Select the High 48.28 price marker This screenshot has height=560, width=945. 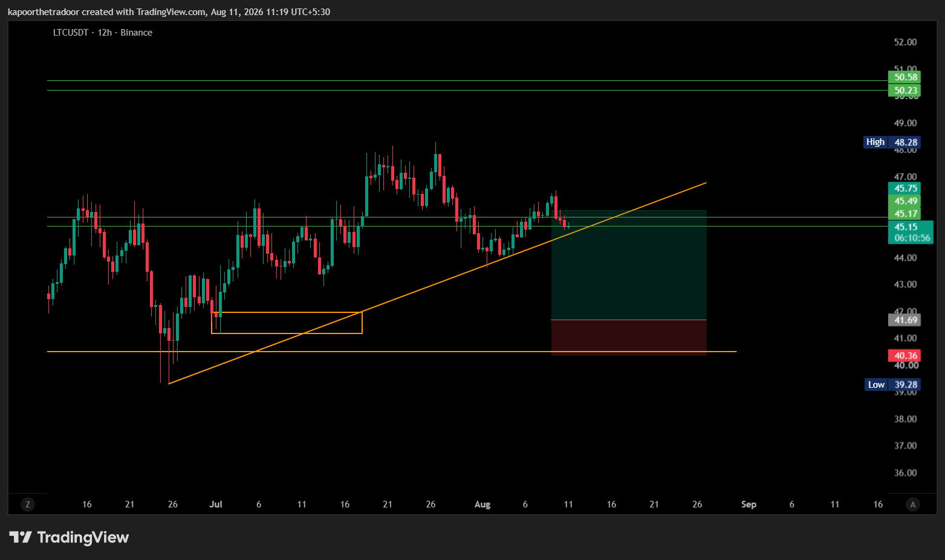click(x=892, y=143)
